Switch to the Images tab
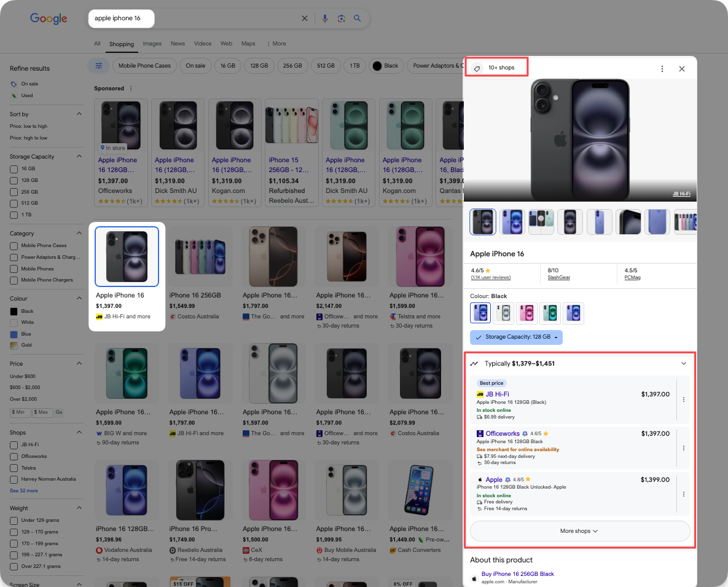This screenshot has height=587, width=728. 152,44
